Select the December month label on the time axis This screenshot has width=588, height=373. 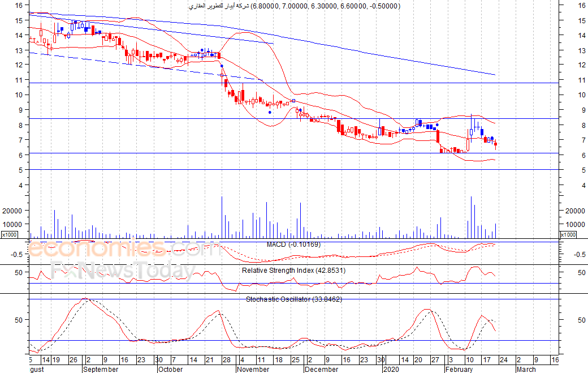[x=321, y=369]
